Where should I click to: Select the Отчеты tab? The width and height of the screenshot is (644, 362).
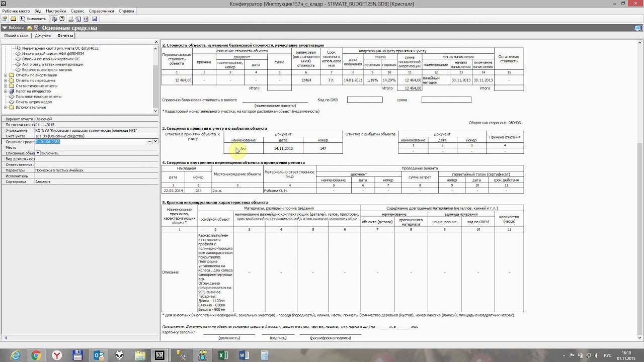65,36
